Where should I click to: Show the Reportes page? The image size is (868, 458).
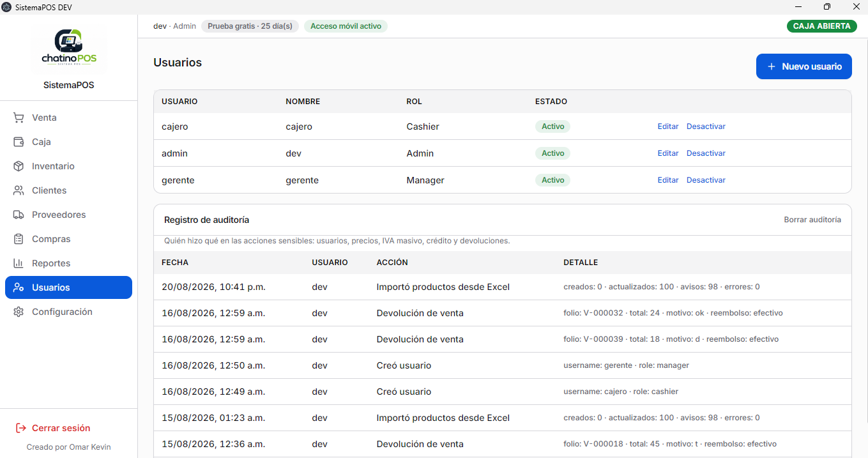click(x=68, y=263)
